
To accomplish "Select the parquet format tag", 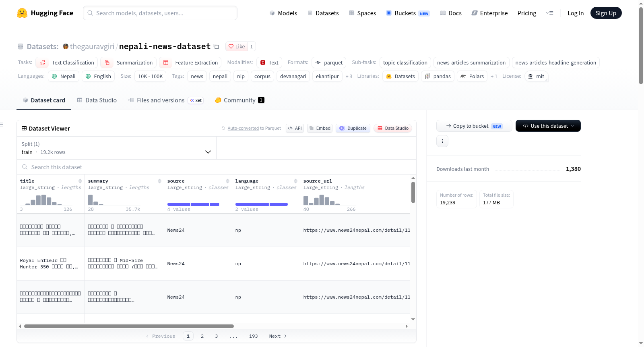I will 329,62.
